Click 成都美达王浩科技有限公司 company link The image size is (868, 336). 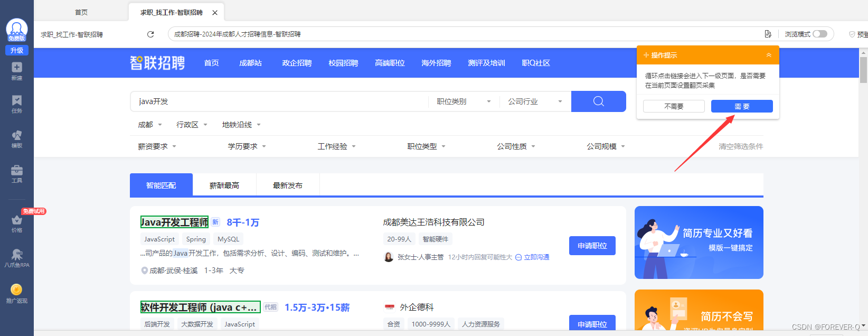[433, 222]
